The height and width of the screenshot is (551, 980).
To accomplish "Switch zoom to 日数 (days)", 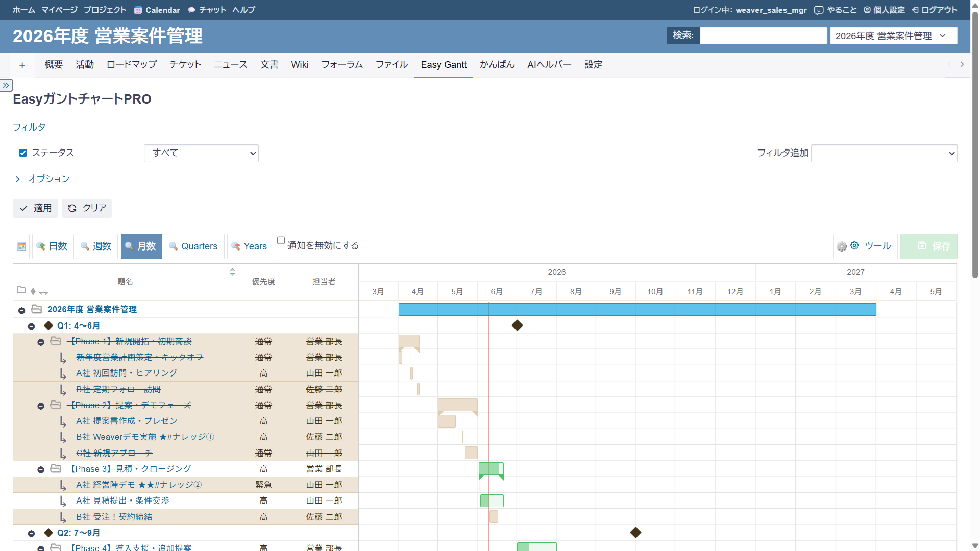I will coord(53,246).
